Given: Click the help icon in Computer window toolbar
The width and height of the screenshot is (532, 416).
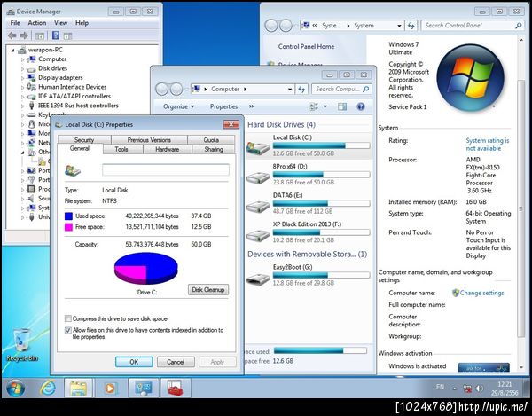Looking at the screenshot, I should [x=361, y=106].
